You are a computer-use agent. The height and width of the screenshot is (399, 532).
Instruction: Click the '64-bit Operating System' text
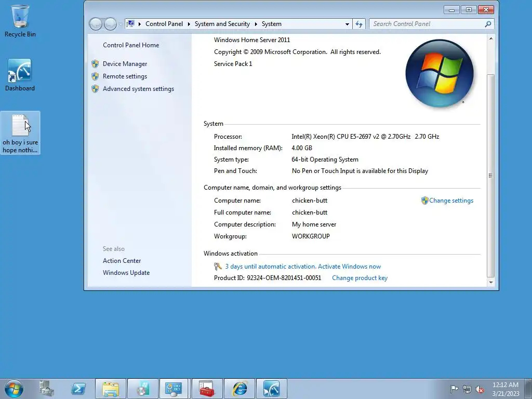325,159
